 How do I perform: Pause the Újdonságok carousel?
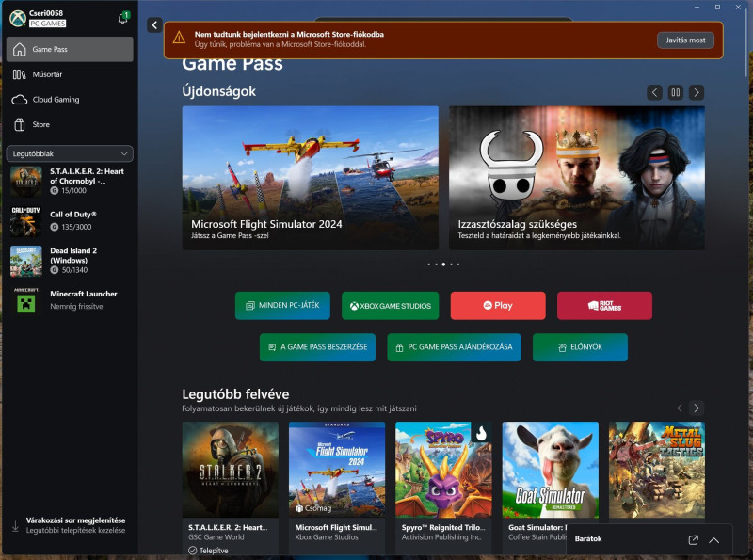pos(675,92)
